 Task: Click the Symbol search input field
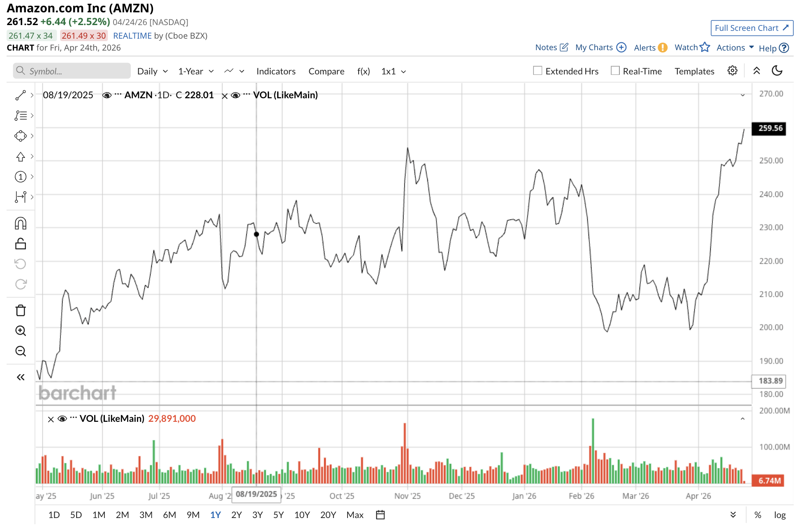tap(72, 71)
